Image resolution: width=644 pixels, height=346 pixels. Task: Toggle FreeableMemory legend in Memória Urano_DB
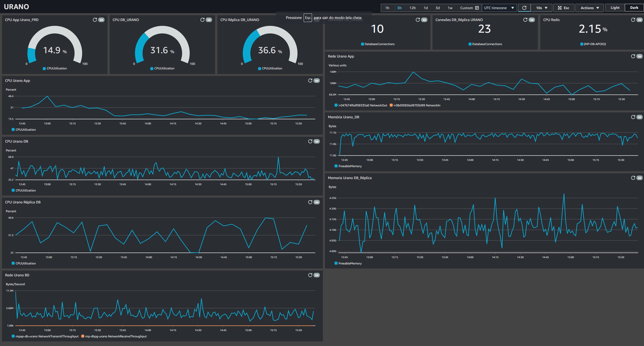[x=348, y=166]
